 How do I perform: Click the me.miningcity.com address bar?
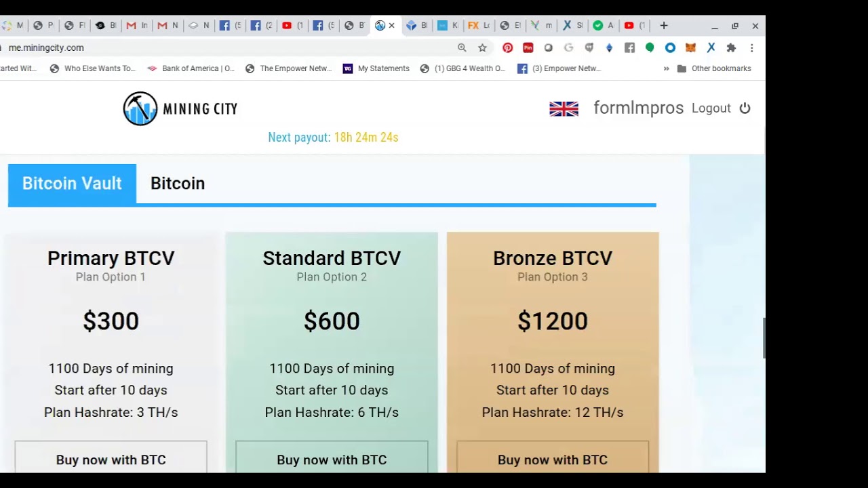[x=203, y=47]
